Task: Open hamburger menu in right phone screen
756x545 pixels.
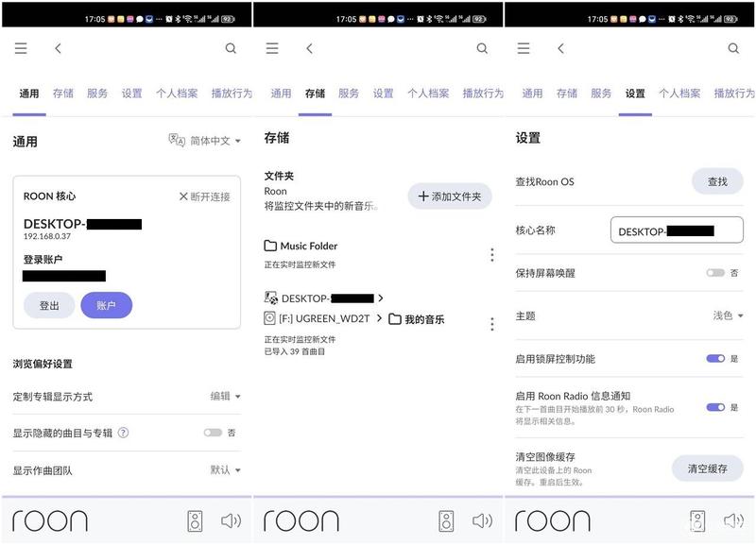Action: [x=524, y=48]
